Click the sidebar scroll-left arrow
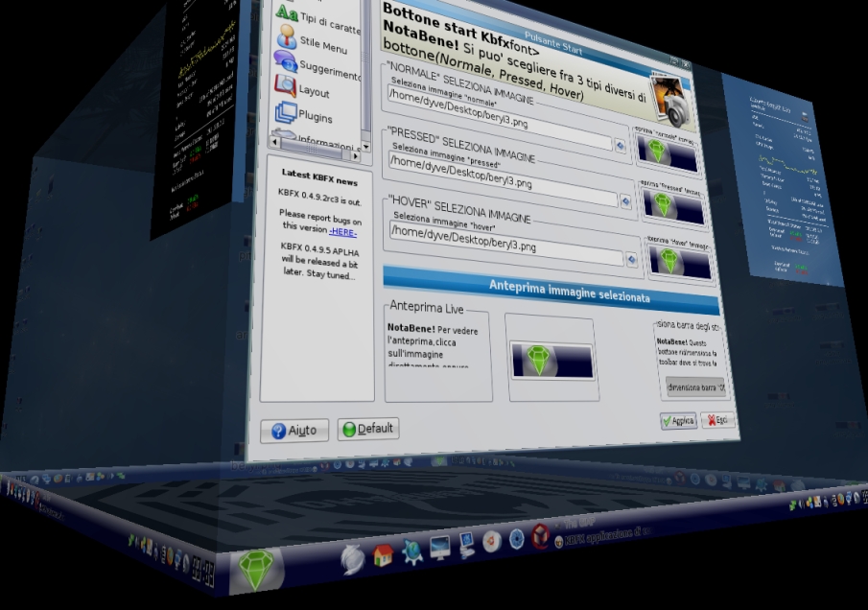868x610 pixels. (275, 142)
